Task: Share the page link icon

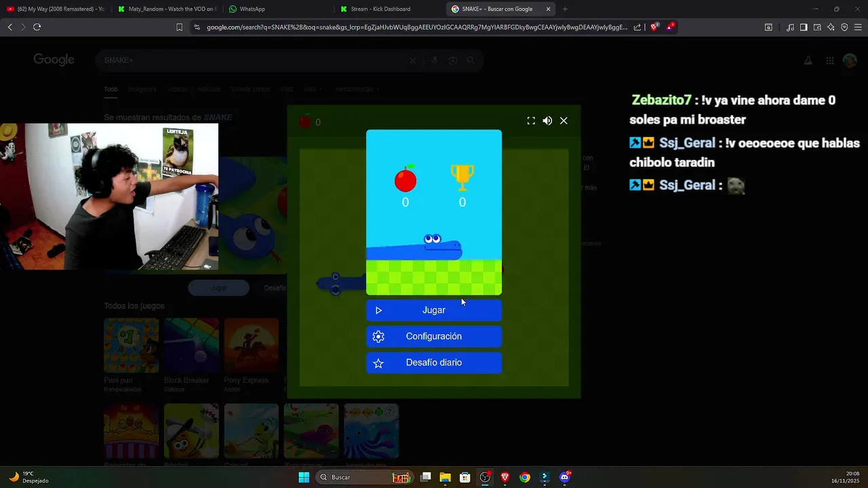Action: (637, 27)
